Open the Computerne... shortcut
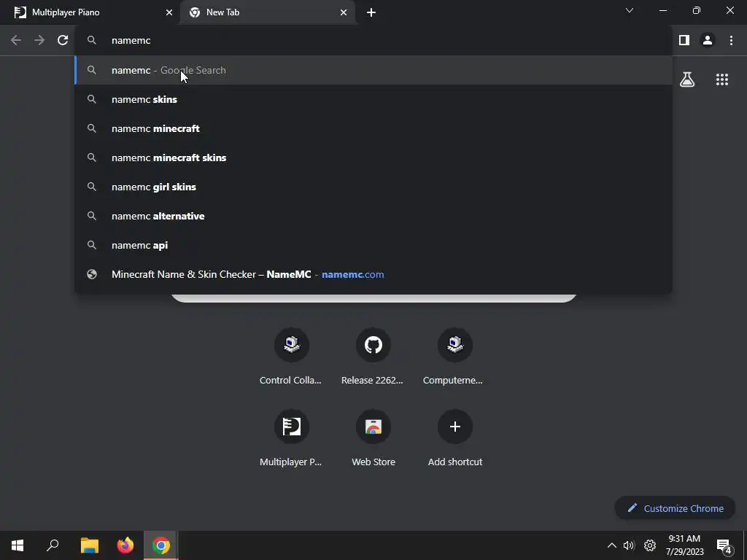Viewport: 747px width, 560px height. [x=454, y=356]
